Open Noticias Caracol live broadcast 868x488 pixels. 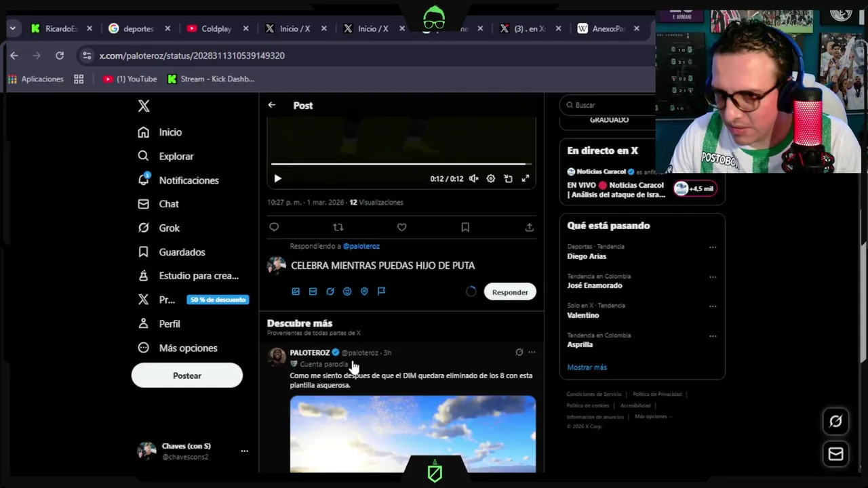pos(642,183)
